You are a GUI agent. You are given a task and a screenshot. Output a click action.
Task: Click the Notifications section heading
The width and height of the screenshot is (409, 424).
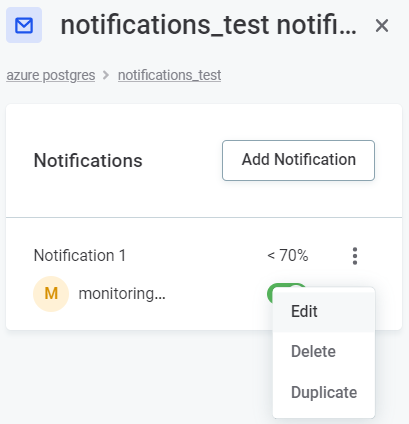click(88, 160)
